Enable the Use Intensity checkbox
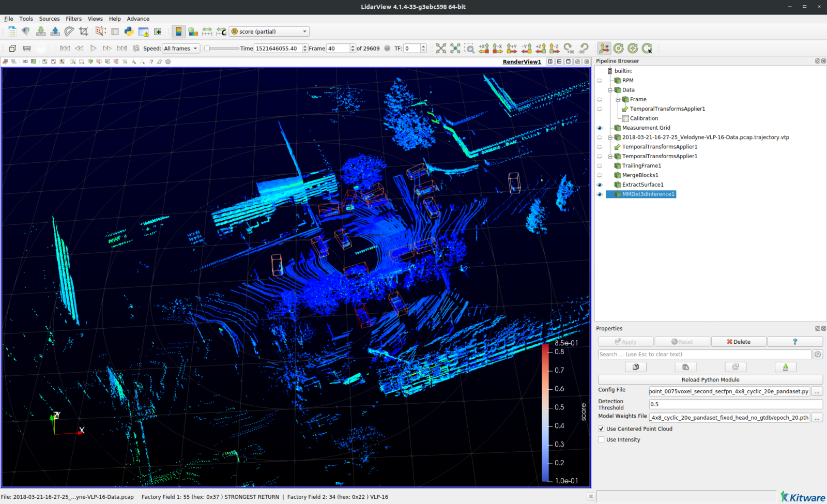This screenshot has width=827, height=504. (x=601, y=439)
